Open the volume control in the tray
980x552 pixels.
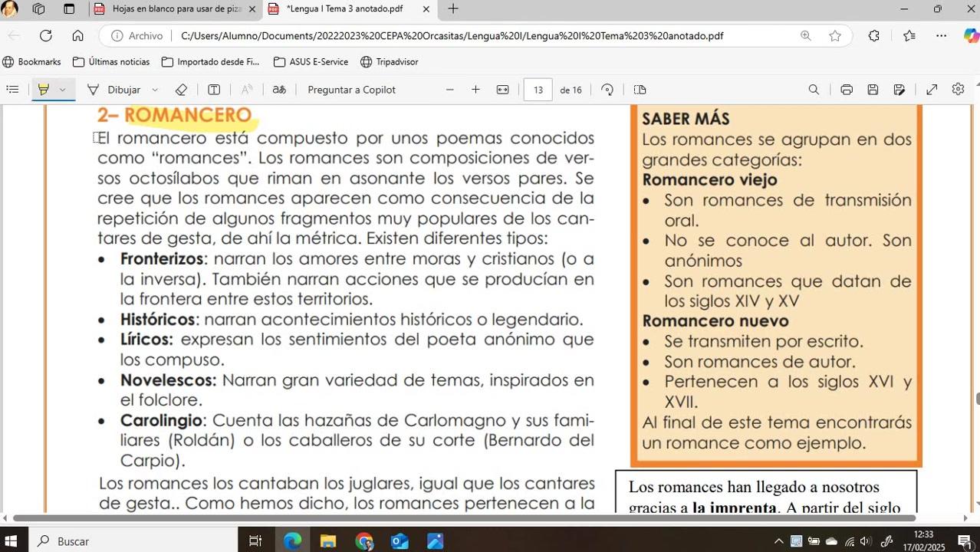(866, 541)
